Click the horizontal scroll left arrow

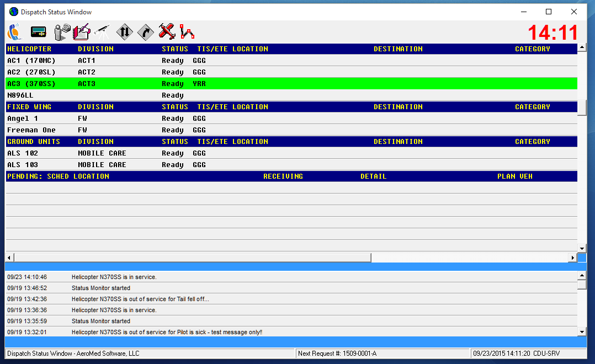click(x=9, y=258)
